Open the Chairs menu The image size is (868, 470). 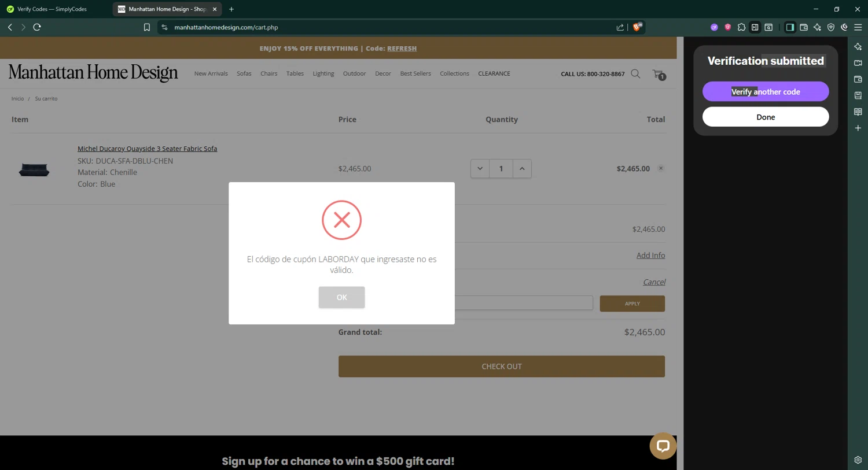[269, 73]
